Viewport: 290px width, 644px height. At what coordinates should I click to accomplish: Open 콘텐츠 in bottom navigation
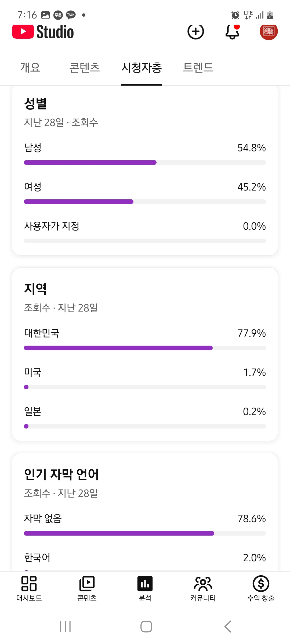tap(87, 588)
